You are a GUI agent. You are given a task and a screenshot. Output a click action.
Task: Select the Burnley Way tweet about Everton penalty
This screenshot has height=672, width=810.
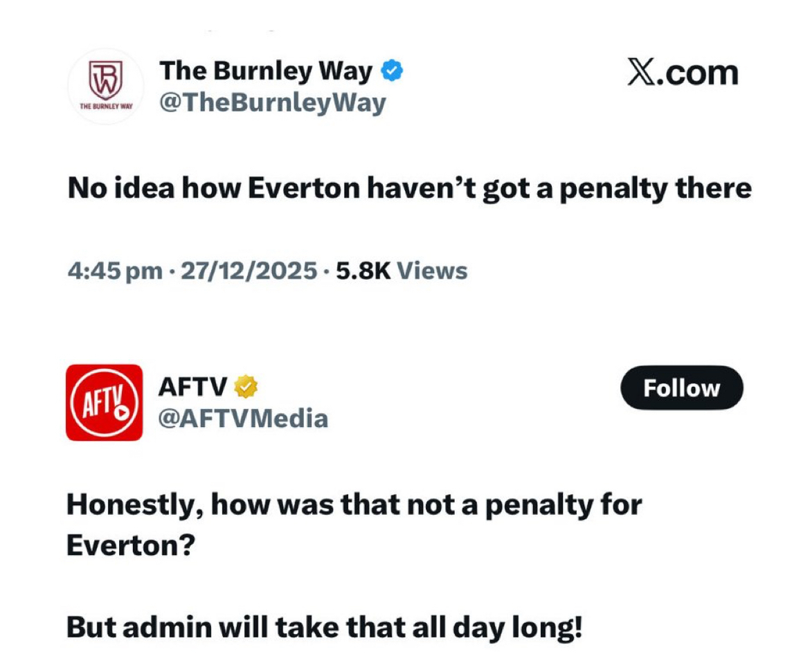pos(408,188)
